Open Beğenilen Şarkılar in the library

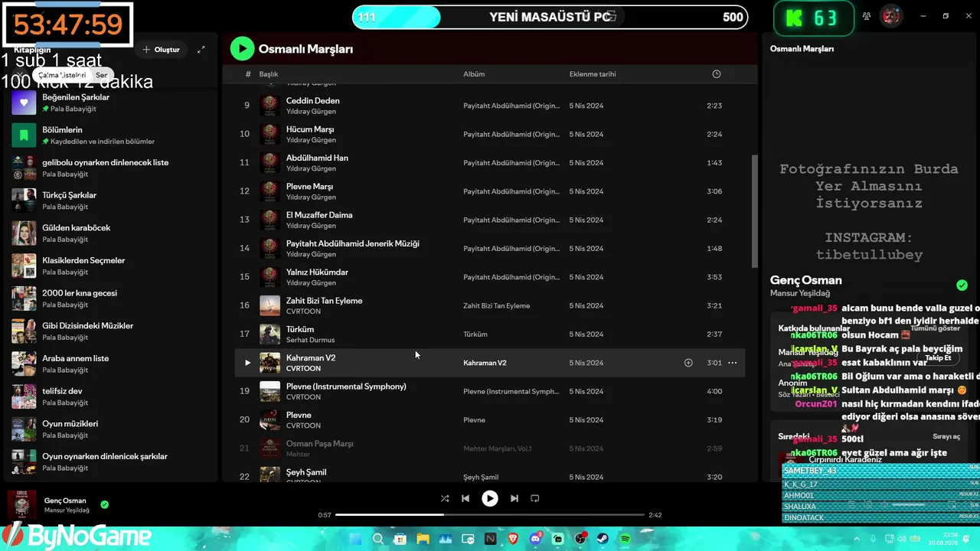pyautogui.click(x=111, y=103)
